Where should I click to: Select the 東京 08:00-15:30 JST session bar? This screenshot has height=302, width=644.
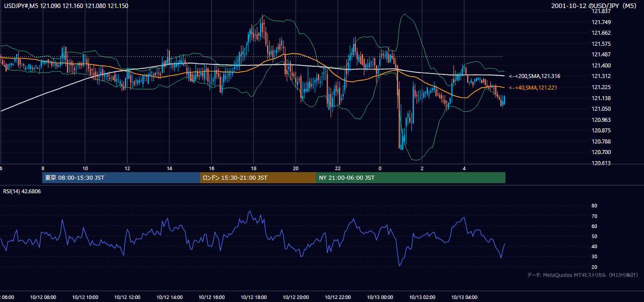pos(121,178)
